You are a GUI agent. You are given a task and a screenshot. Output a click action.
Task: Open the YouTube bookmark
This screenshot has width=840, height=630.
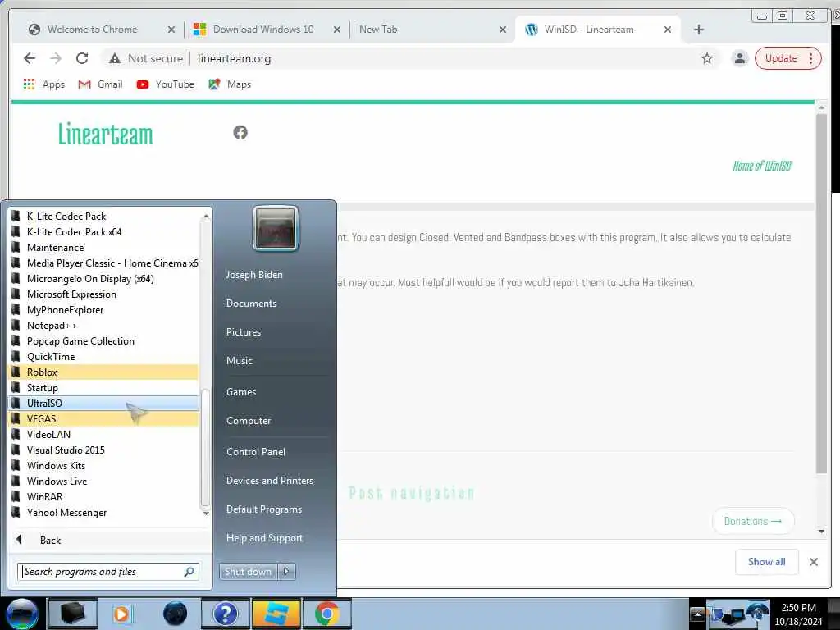tap(166, 84)
